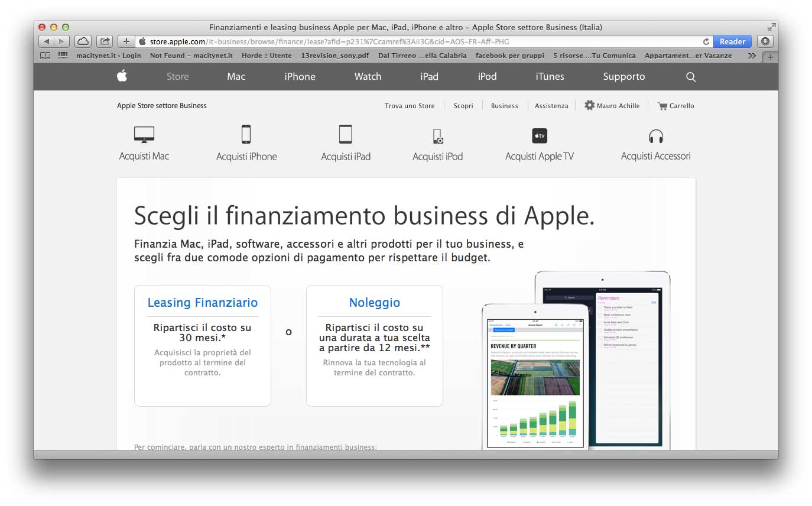The width and height of the screenshot is (812, 506).
Task: Open the 13revision_sony.pdf bookmark
Action: (335, 56)
